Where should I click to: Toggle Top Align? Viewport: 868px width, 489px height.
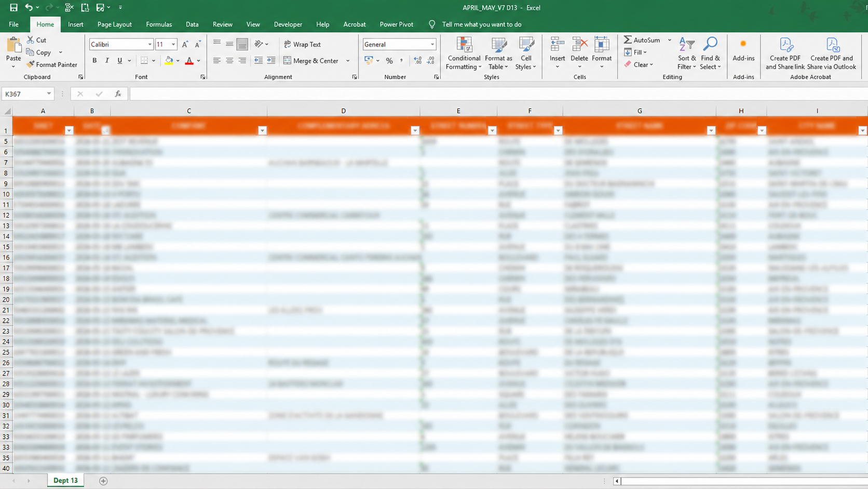point(217,44)
